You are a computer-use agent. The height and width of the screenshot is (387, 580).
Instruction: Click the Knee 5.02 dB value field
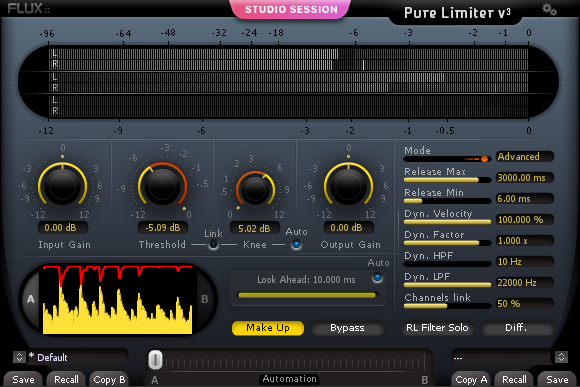coord(254,228)
